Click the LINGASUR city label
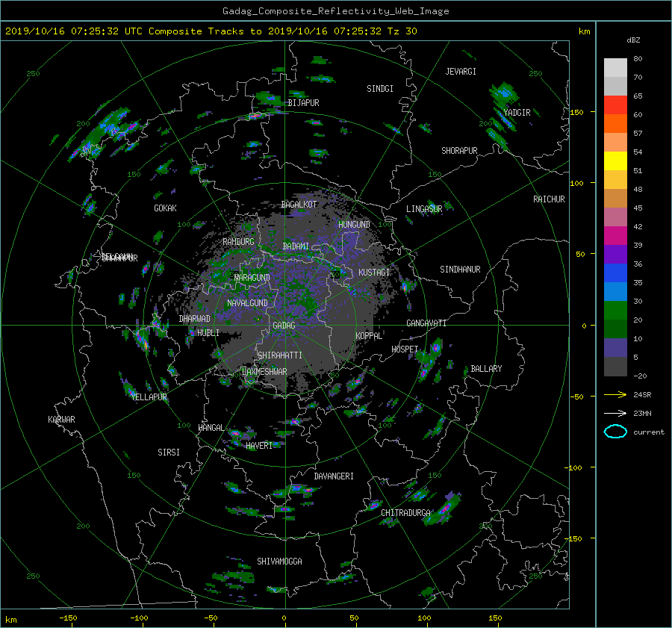The image size is (672, 628). 424,209
